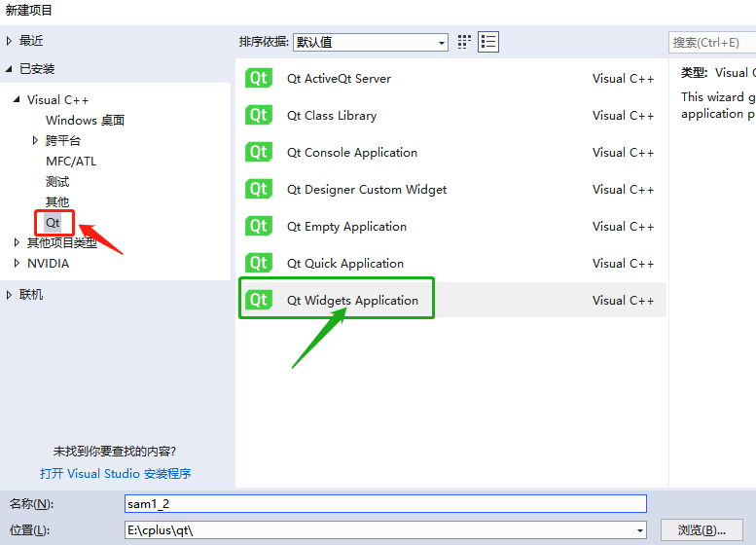Click the 联机 label
This screenshot has width=756, height=545.
click(x=31, y=295)
